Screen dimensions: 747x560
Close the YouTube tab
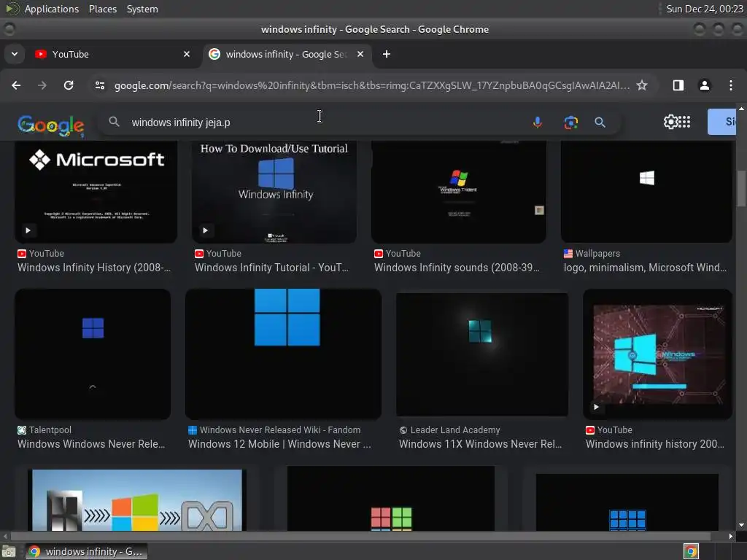tap(187, 54)
